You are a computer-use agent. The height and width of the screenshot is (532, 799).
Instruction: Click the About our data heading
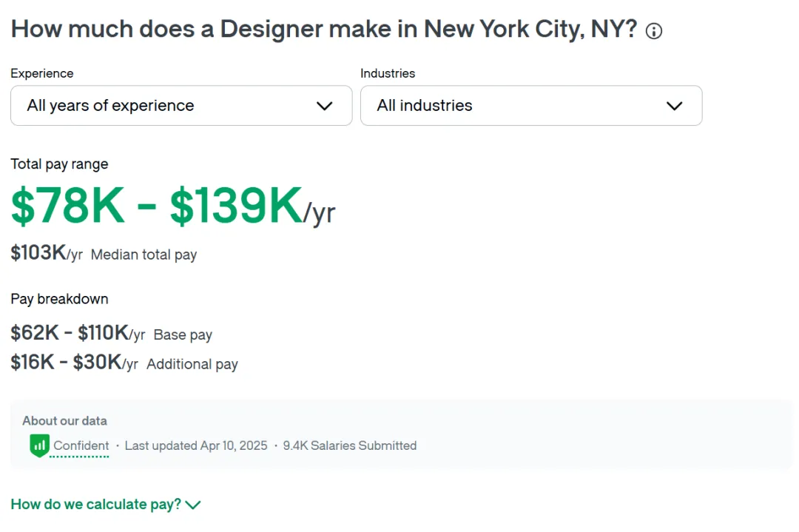64,420
